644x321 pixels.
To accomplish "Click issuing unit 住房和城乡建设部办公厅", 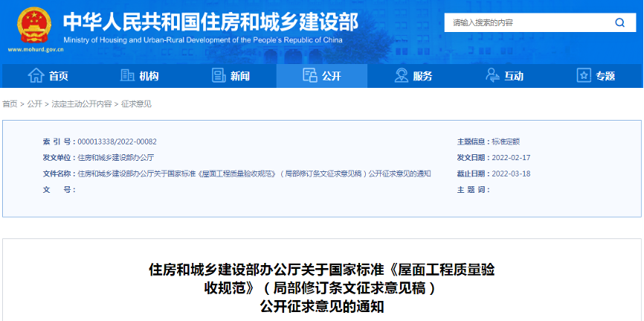I will (x=116, y=158).
